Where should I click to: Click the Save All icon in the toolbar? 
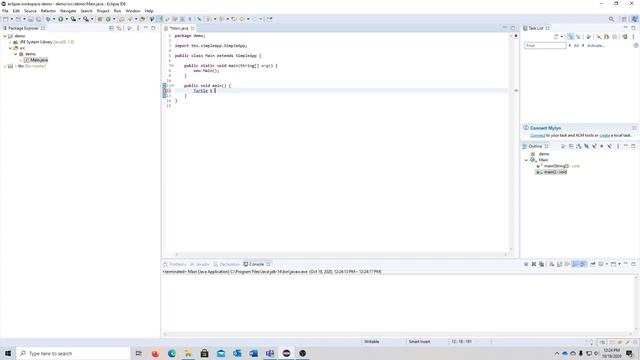(x=38, y=19)
